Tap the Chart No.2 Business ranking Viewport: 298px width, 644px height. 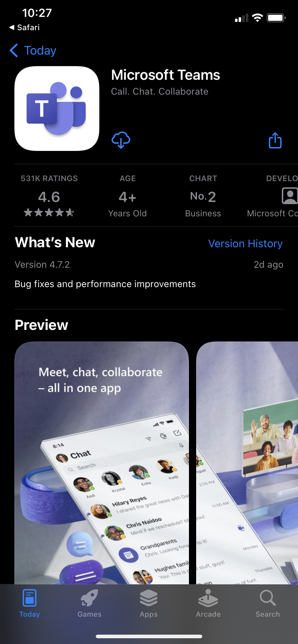tap(203, 197)
